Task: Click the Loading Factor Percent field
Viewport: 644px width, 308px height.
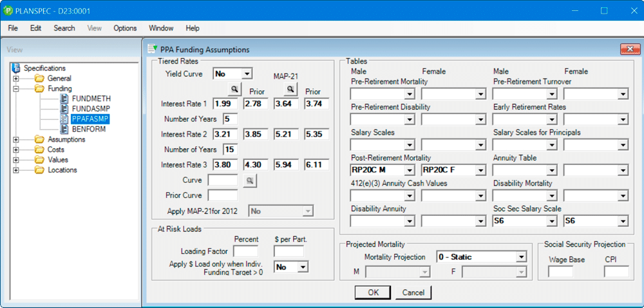Action: point(245,251)
